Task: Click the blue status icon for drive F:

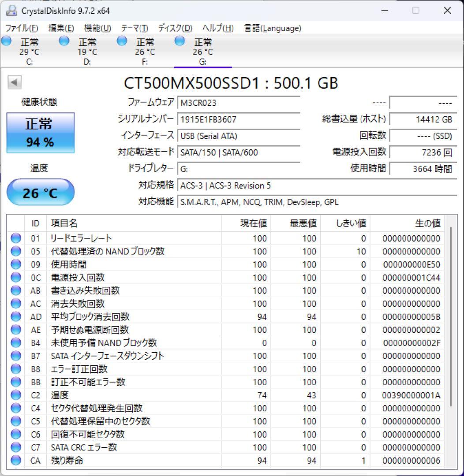Action: tap(121, 41)
